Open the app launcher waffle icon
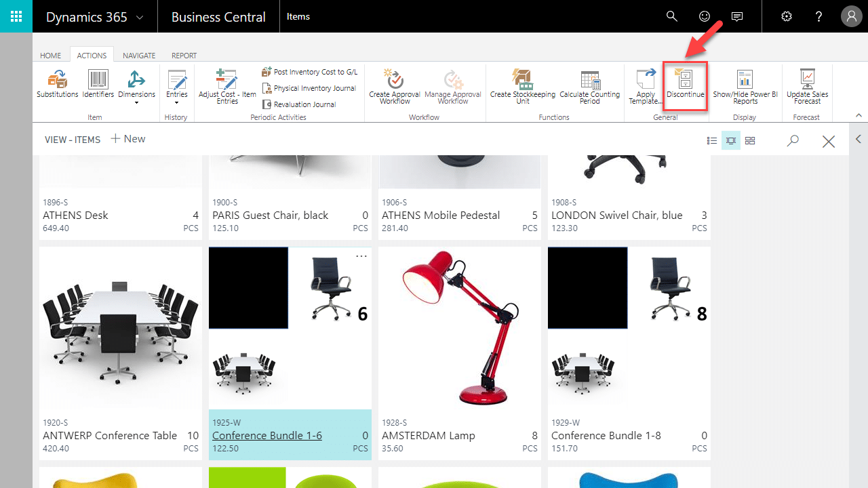The width and height of the screenshot is (868, 488). tap(16, 16)
